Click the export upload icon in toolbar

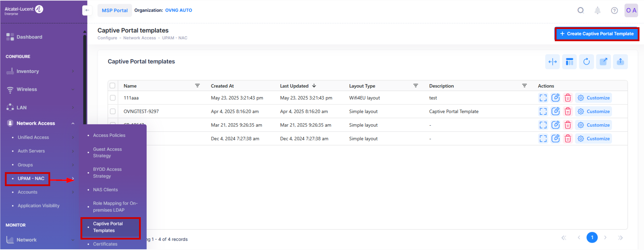(x=620, y=62)
